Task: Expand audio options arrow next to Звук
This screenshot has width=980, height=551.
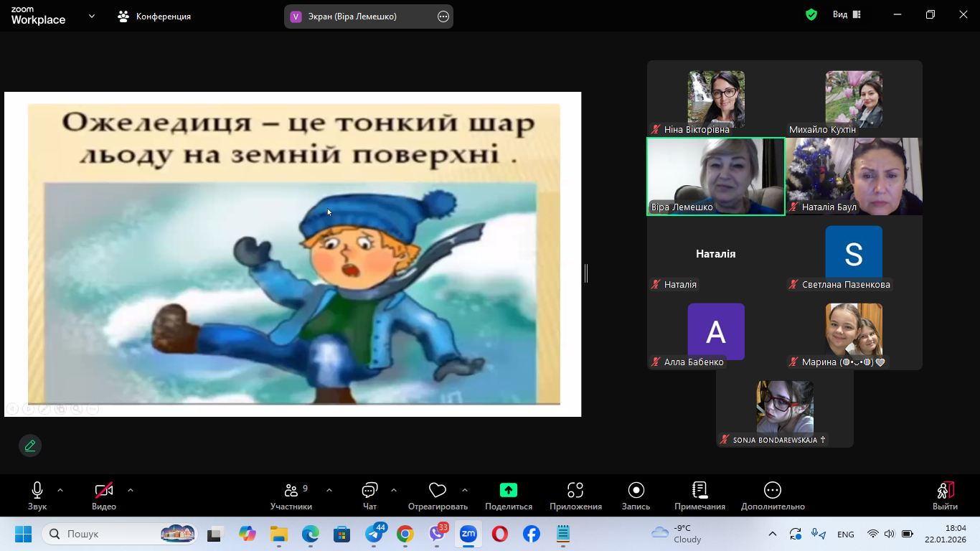Action: point(60,490)
